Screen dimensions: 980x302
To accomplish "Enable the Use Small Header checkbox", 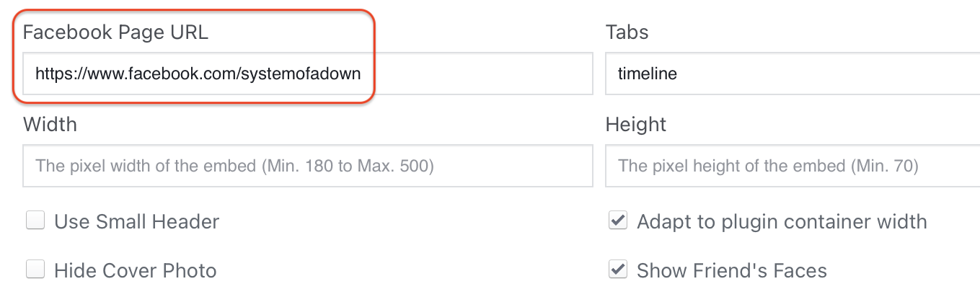I will 35,221.
